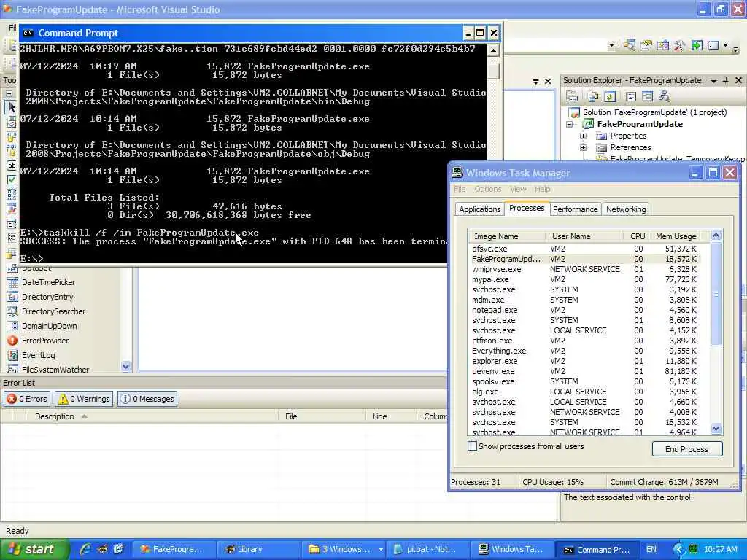Switch to the Networking tab
Image resolution: width=747 pixels, height=560 pixels.
pyautogui.click(x=625, y=209)
